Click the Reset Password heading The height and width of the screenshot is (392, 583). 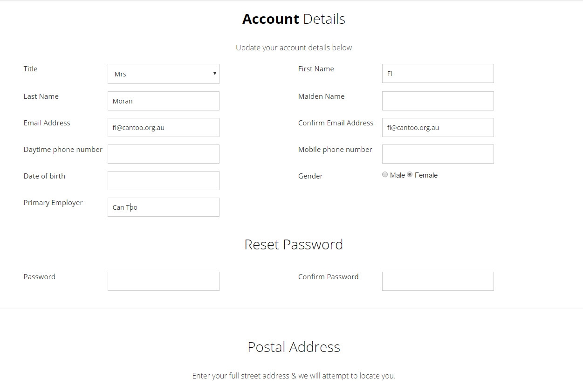pos(294,244)
